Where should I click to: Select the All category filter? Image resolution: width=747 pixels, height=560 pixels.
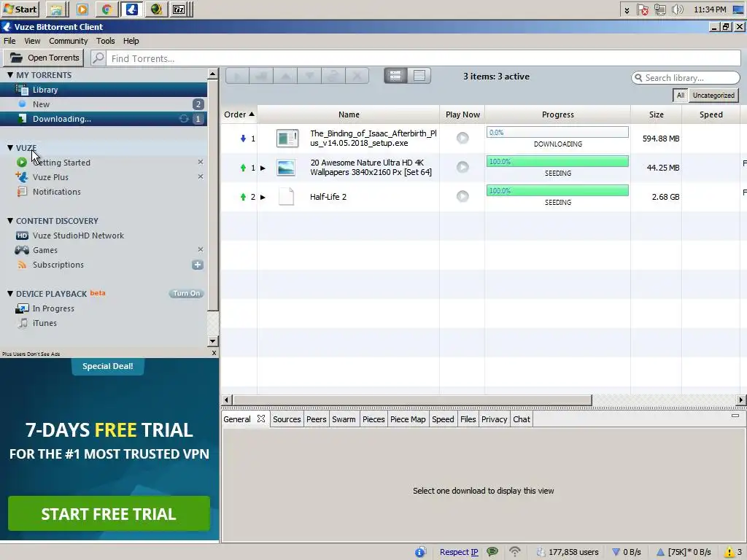click(x=681, y=96)
